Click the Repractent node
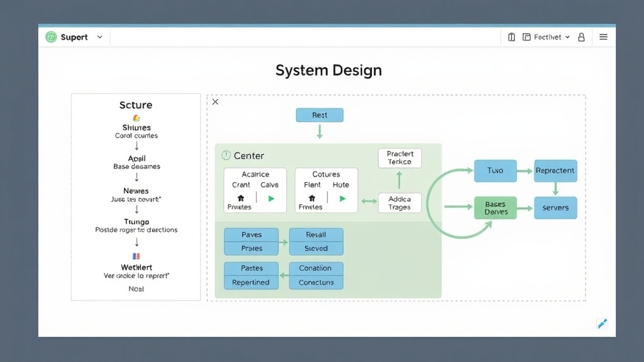This screenshot has height=362, width=644. click(x=555, y=170)
